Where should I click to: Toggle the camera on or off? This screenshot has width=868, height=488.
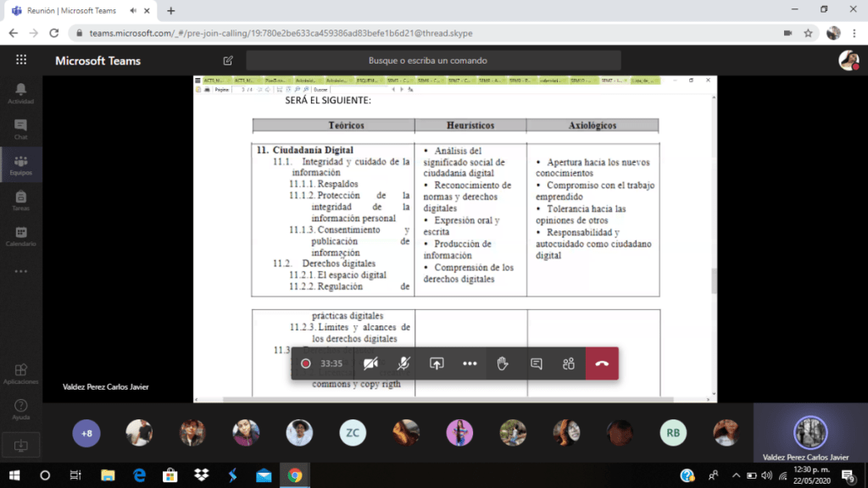click(x=370, y=363)
